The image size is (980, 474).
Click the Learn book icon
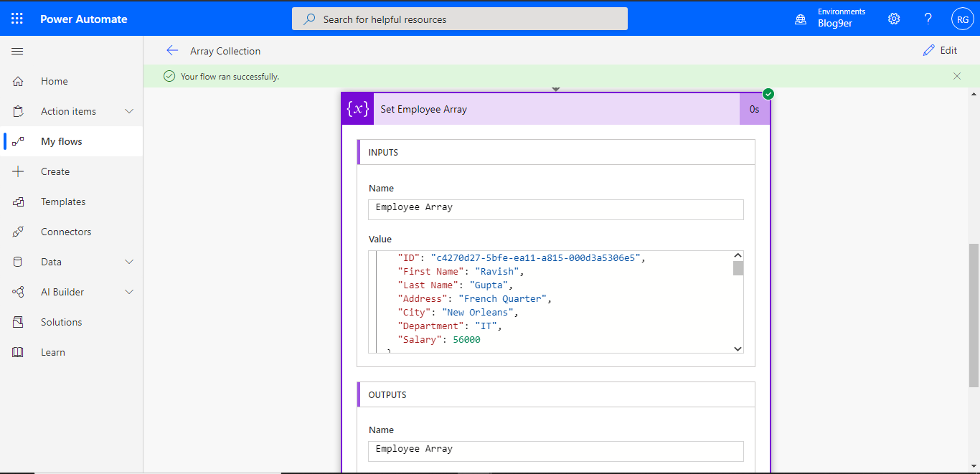point(18,352)
